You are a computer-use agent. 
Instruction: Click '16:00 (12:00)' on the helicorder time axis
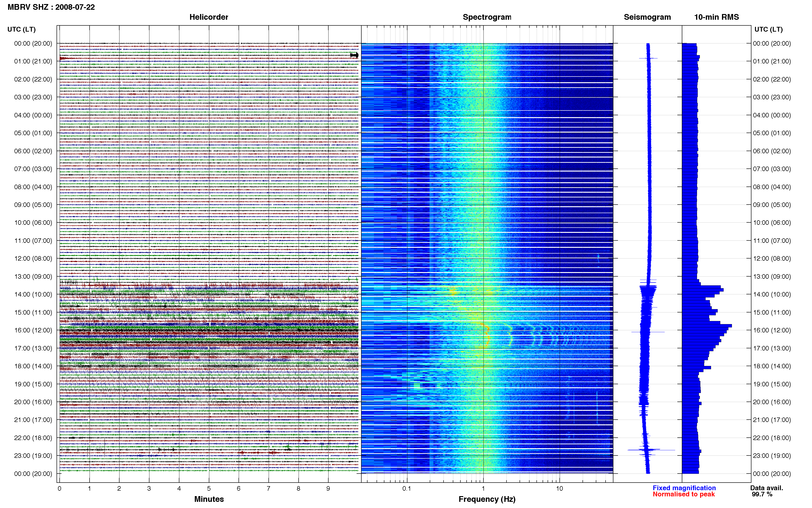click(x=33, y=330)
